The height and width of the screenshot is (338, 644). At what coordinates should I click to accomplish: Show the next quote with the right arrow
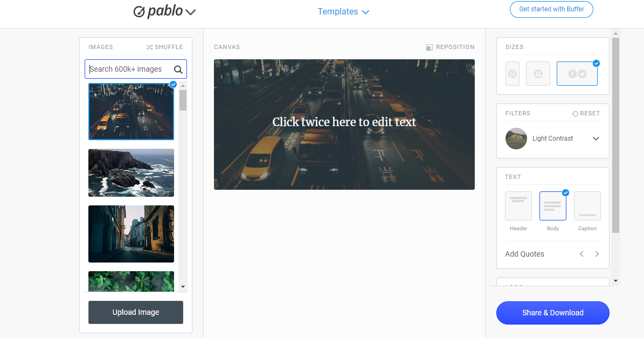click(x=597, y=253)
